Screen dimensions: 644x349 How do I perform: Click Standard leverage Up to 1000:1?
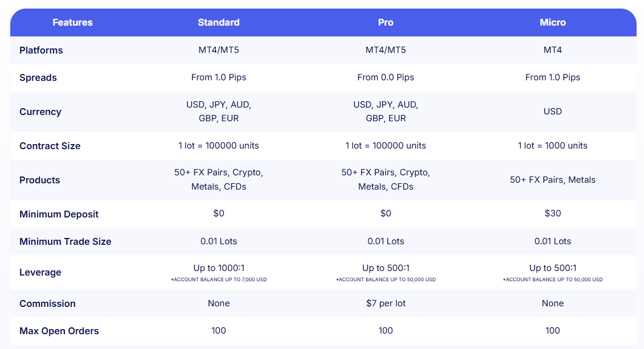219,268
